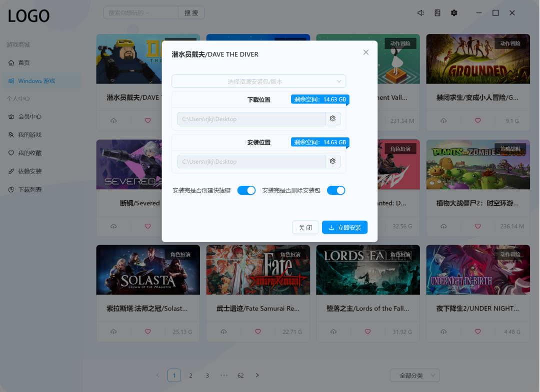This screenshot has width=540, height=392.
Task: Open the Fate Samurai Remnant thumbnail
Action: [x=258, y=270]
